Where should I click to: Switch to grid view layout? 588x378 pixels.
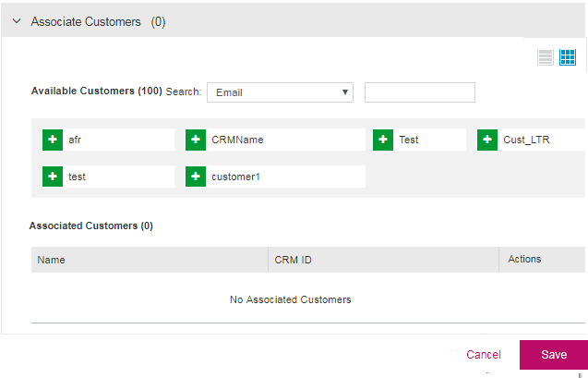pos(568,57)
